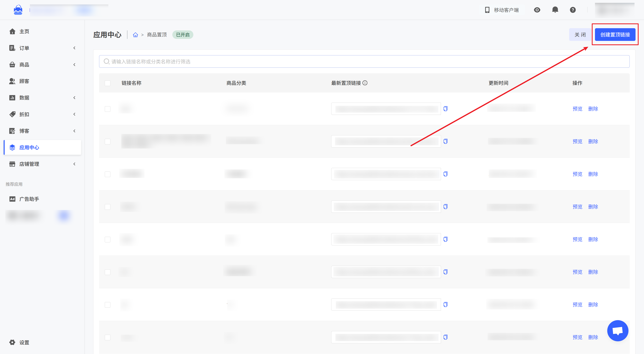Go to 主页 in sidebar
Screen dimensions: 644x354
point(24,31)
